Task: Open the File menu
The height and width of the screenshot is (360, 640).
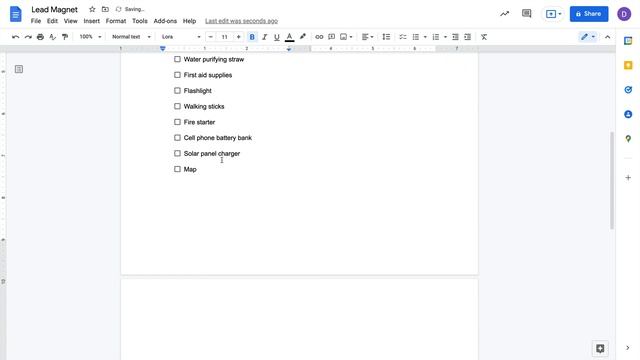Action: point(36,21)
